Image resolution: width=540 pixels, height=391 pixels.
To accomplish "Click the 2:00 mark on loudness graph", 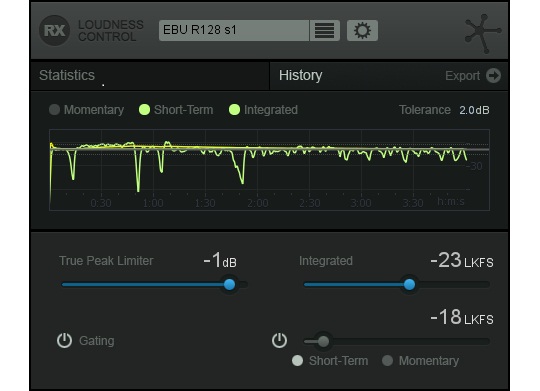I will coord(258,203).
